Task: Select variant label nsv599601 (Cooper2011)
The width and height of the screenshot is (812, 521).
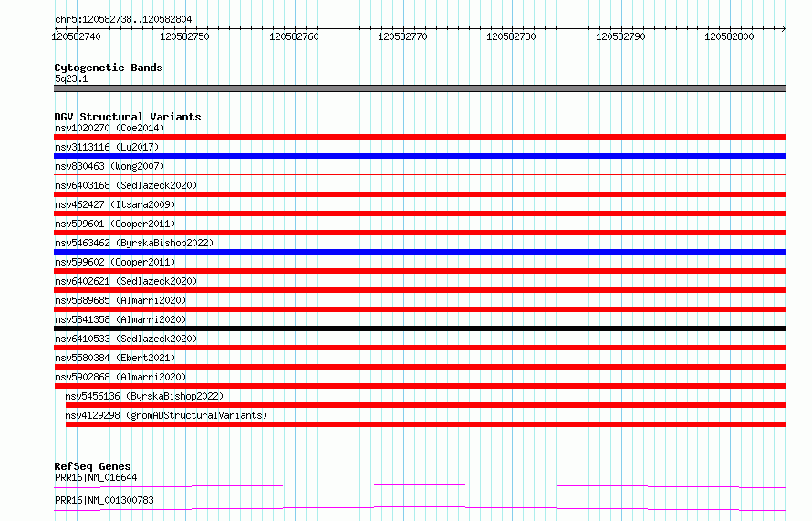Action: pyautogui.click(x=115, y=224)
